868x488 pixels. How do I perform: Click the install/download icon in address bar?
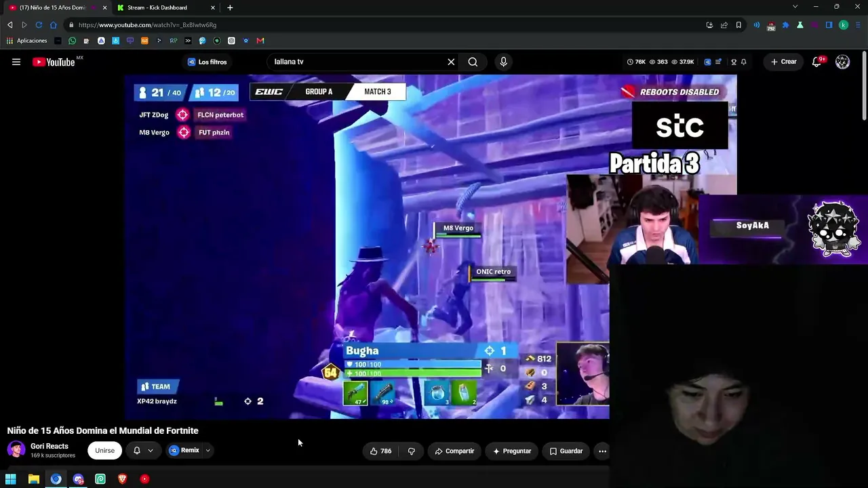pos(709,25)
